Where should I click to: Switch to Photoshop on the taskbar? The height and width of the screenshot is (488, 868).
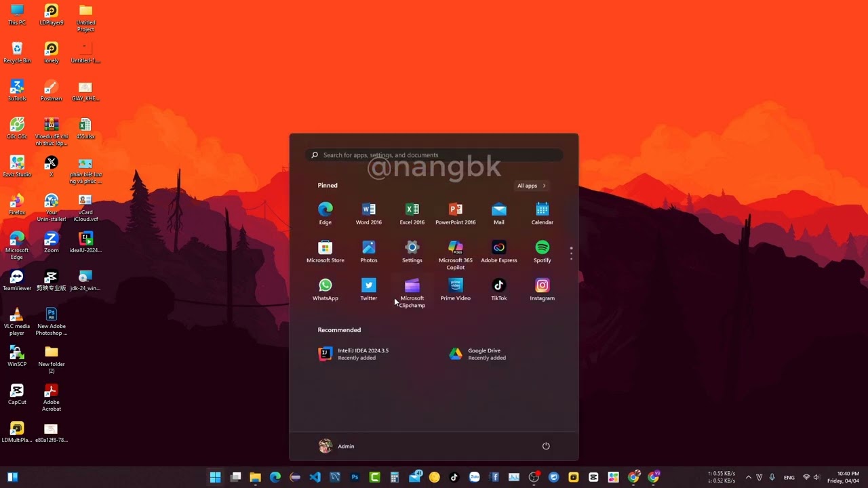point(355,477)
